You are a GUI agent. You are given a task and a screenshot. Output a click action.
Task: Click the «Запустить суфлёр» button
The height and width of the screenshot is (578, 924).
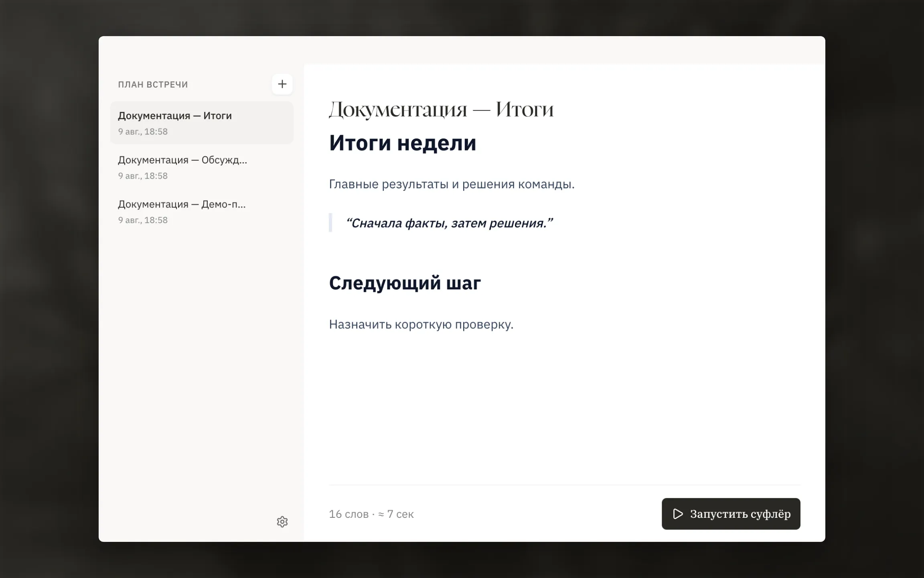tap(731, 514)
